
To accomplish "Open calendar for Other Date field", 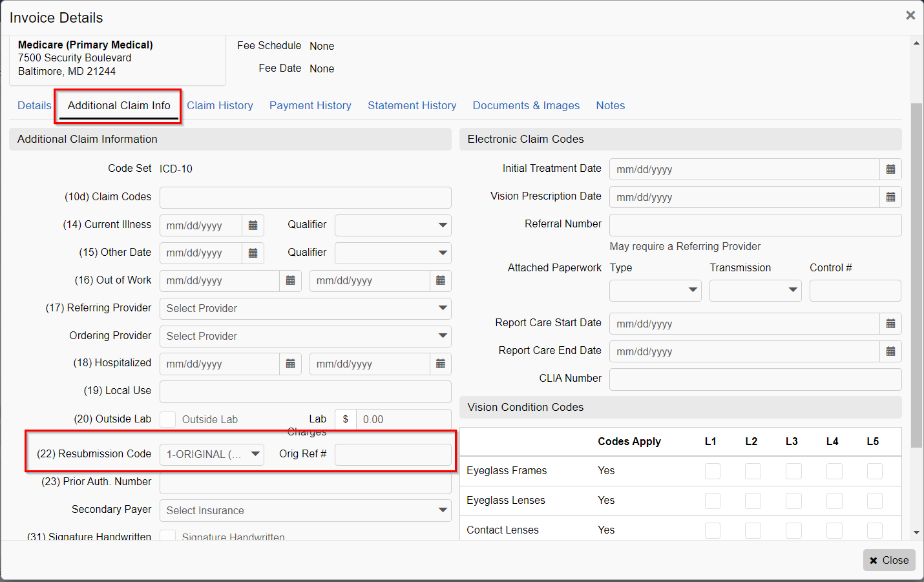I will click(253, 253).
